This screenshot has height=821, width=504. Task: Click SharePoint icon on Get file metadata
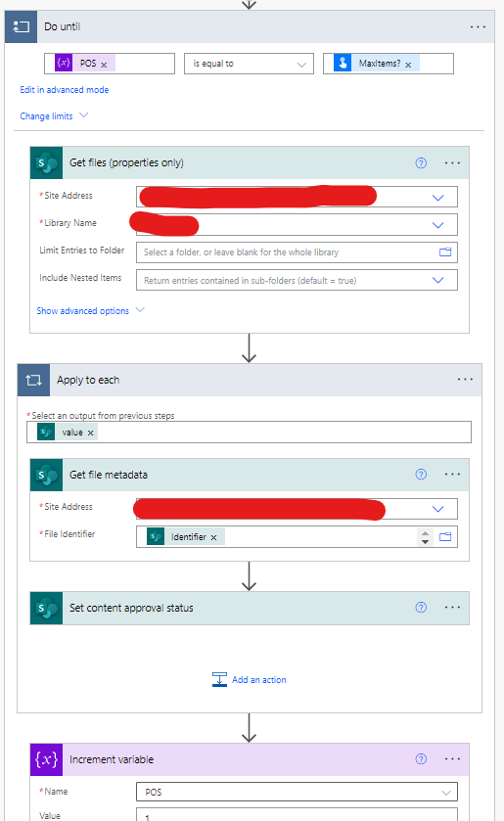47,475
